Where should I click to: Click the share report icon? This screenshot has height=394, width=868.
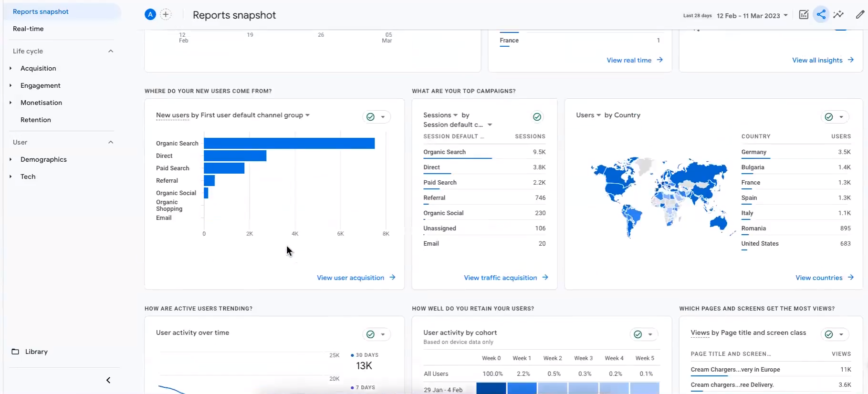(821, 15)
